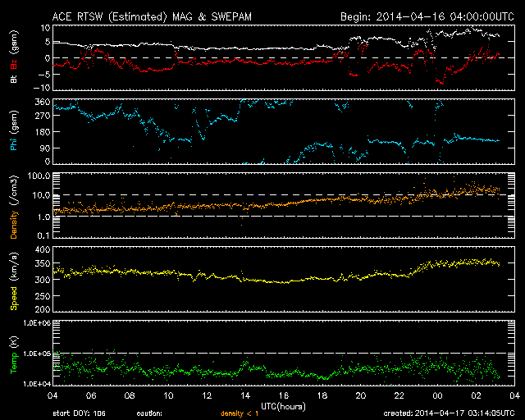Select the white Bt axis label
The width and height of the screenshot is (525, 420).
14,79
